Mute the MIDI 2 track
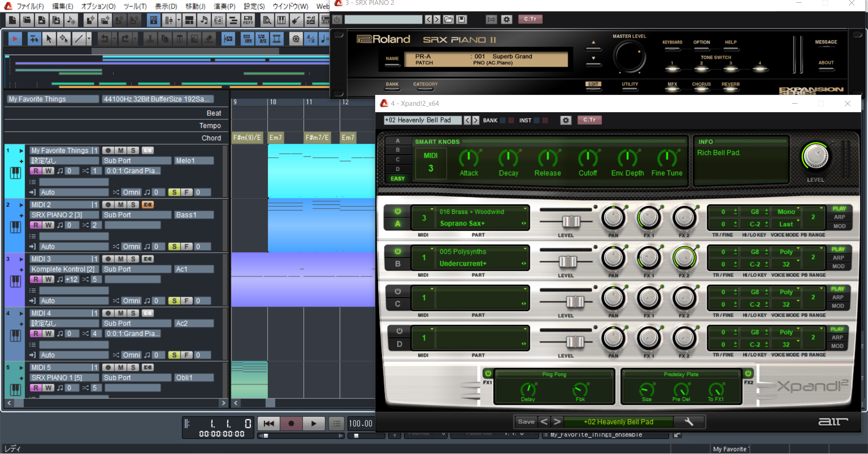The image size is (868, 454). (120, 205)
